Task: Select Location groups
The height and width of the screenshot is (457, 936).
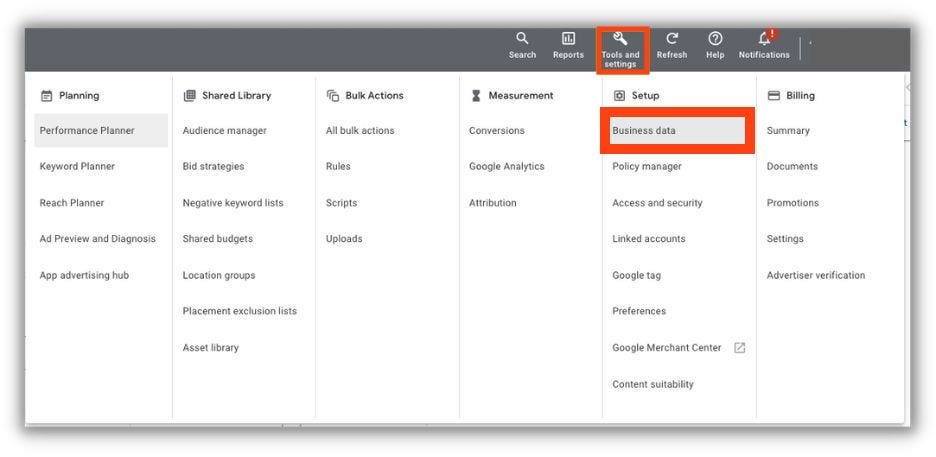Action: pyautogui.click(x=218, y=275)
